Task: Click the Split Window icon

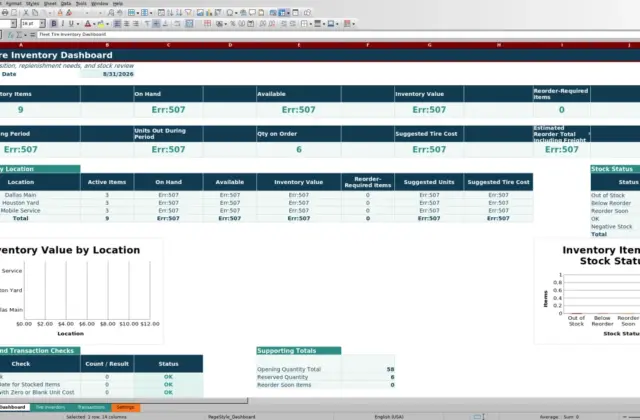Action: (296, 13)
